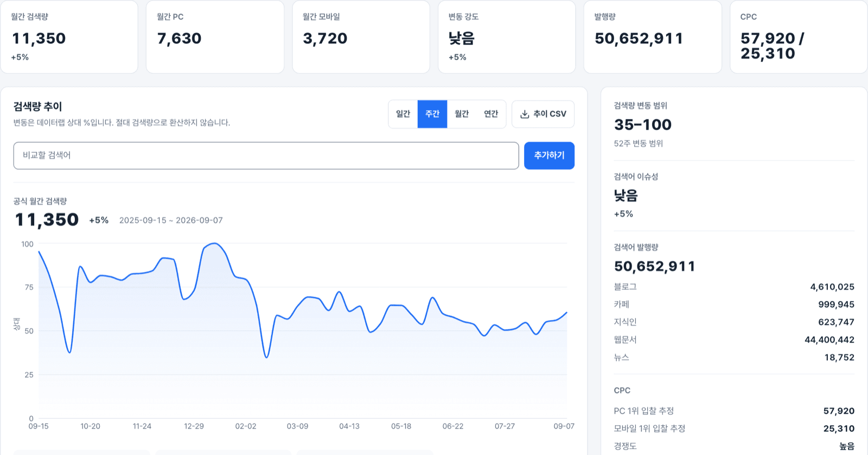868x455 pixels.
Task: Click the 검색어 이슈성 value 낮음
Action: coord(626,195)
